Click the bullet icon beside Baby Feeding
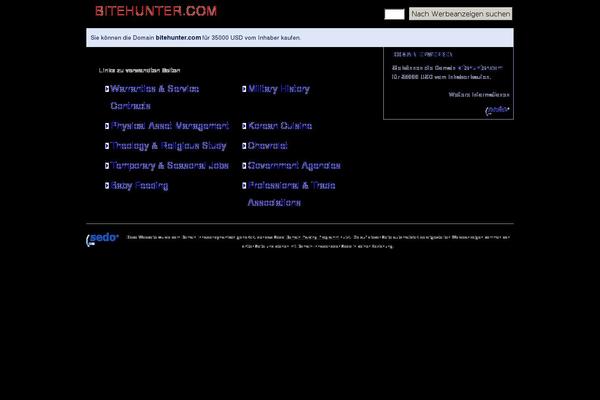The image size is (600, 400). pos(107,186)
